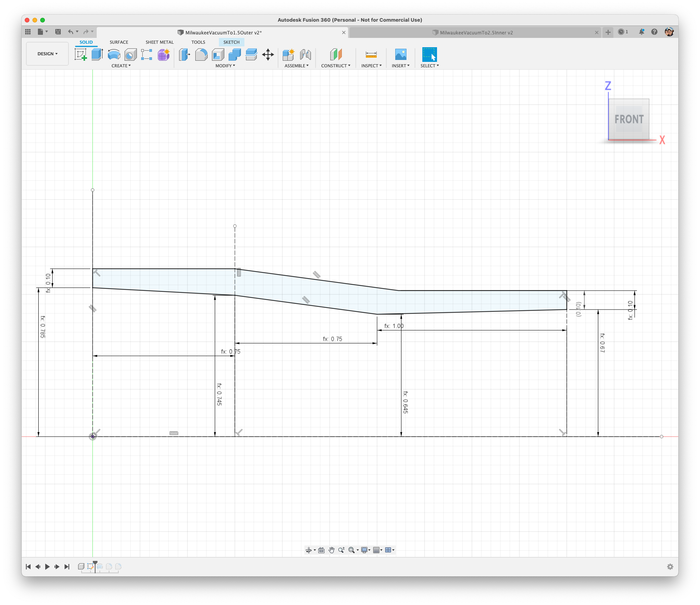Add a new design tab
Image resolution: width=700 pixels, height=605 pixels.
608,32
